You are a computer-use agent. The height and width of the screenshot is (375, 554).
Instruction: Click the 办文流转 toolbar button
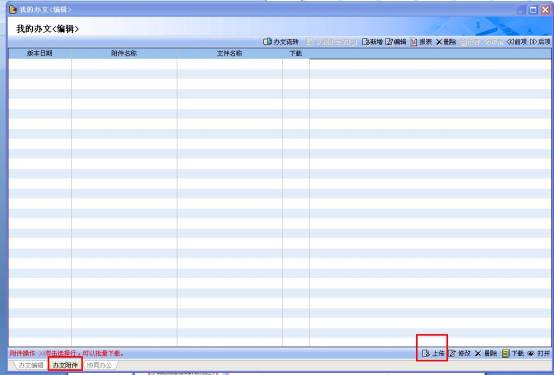[281, 42]
